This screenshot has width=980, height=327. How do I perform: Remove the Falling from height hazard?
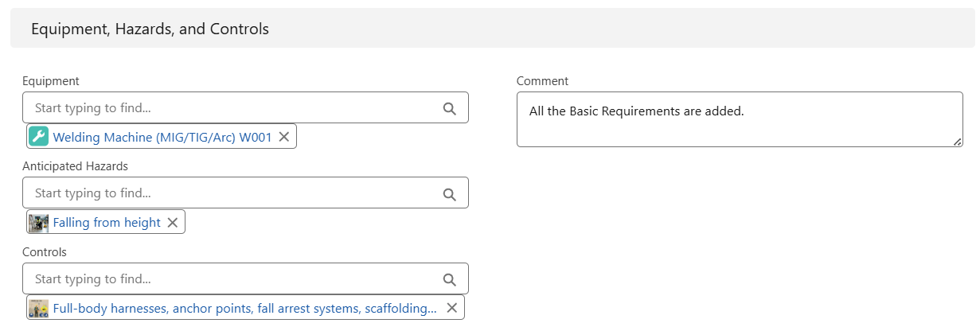(x=173, y=223)
